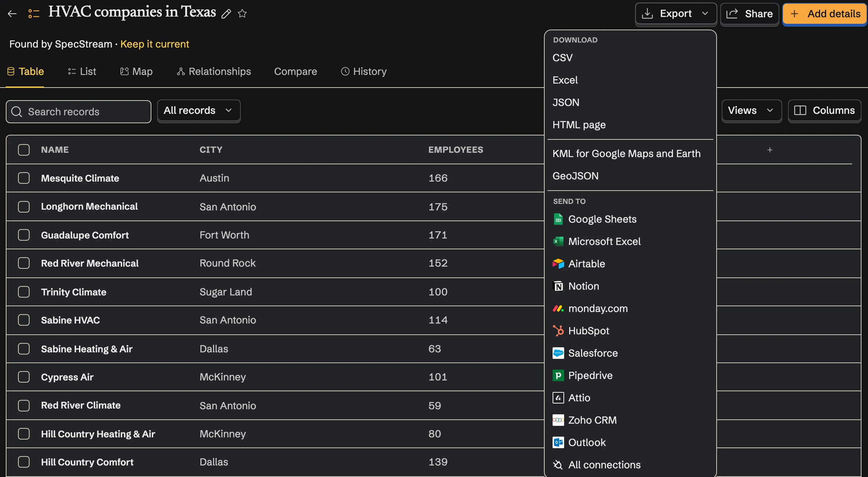Image resolution: width=868 pixels, height=477 pixels.
Task: Tick the Sabine HVAC checkbox
Action: point(24,320)
